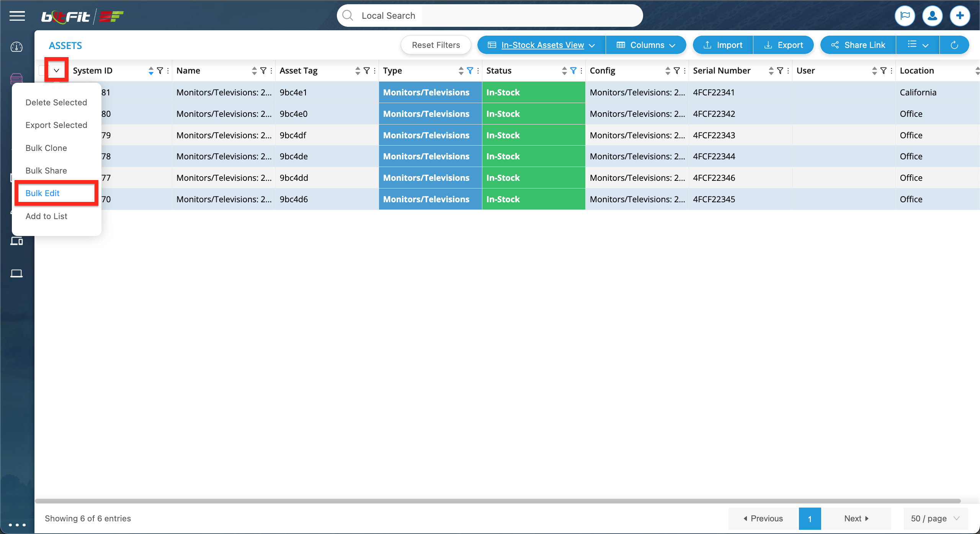Image resolution: width=980 pixels, height=534 pixels.
Task: Open the user account icon
Action: [933, 16]
